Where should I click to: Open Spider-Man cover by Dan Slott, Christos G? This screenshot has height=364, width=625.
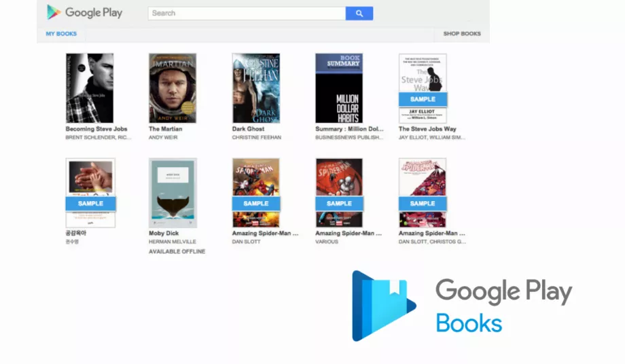tap(423, 193)
